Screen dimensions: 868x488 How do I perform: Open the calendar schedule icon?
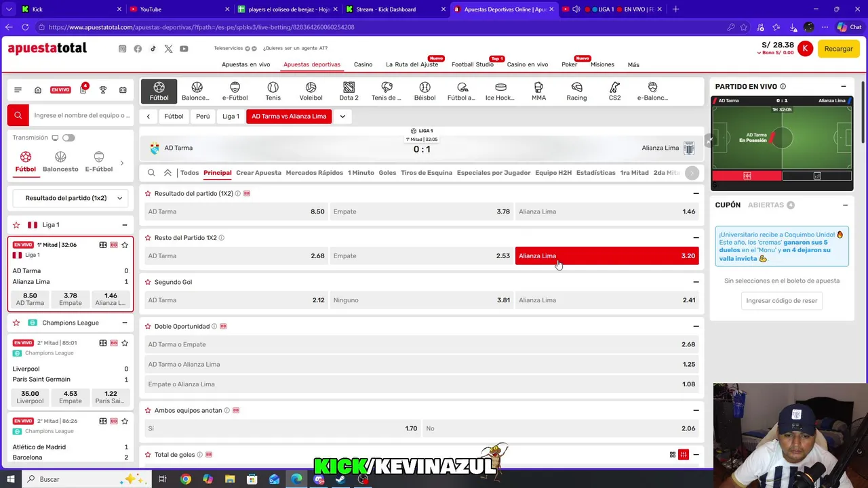tap(123, 89)
